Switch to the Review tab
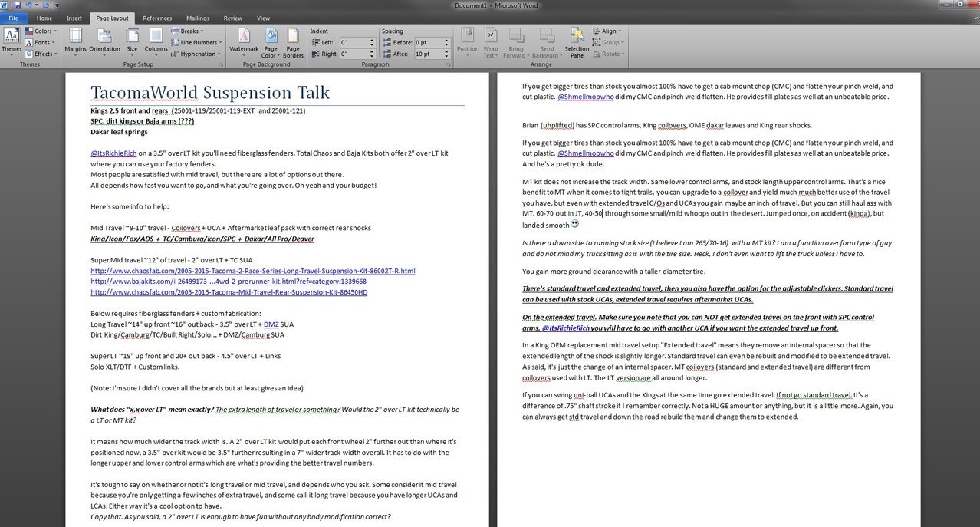Viewport: 980px width, 527px height. pos(233,18)
